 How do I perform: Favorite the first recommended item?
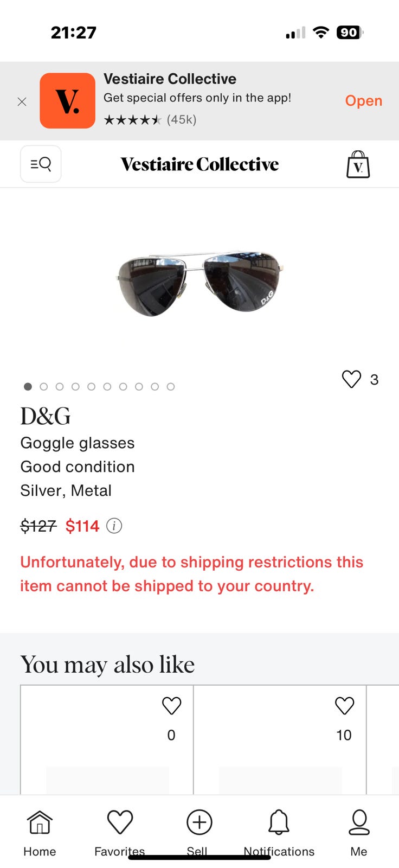(x=171, y=706)
